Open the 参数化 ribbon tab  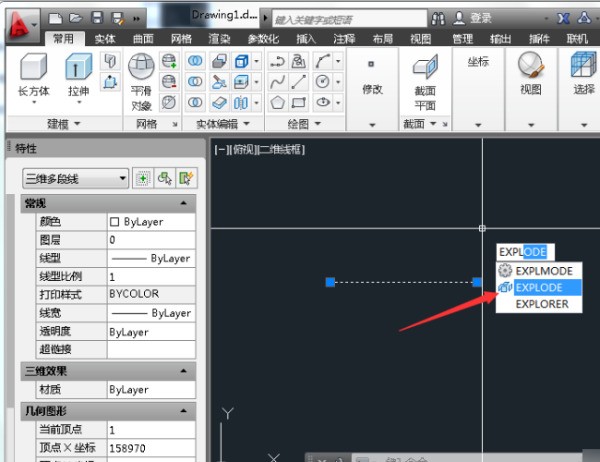pyautogui.click(x=264, y=38)
